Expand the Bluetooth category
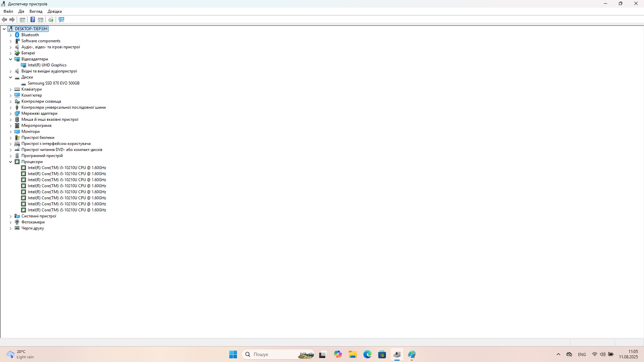The height and width of the screenshot is (362, 644). [x=10, y=35]
